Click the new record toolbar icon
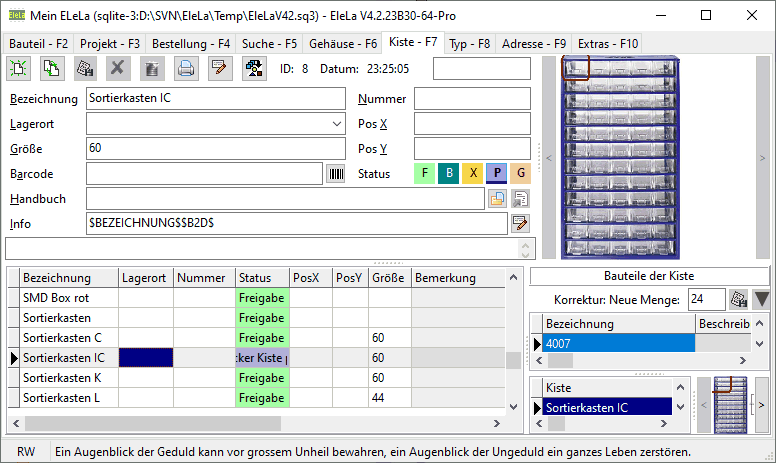 click(x=19, y=68)
